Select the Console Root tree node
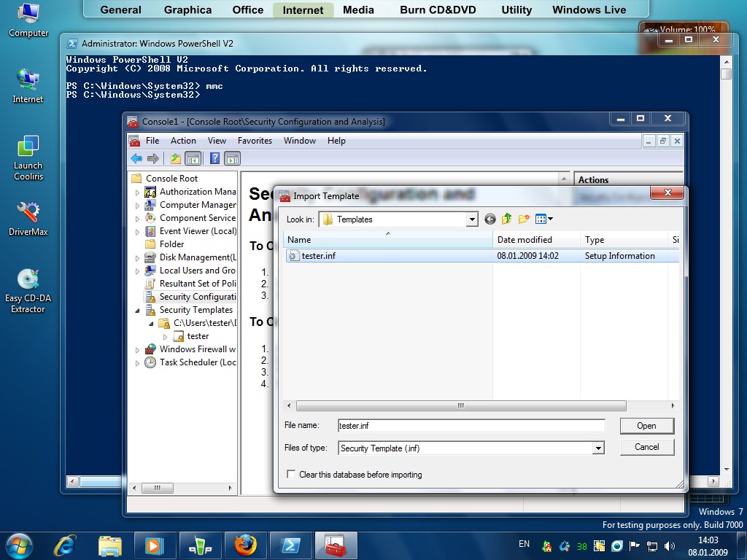The image size is (747, 560). [x=165, y=178]
